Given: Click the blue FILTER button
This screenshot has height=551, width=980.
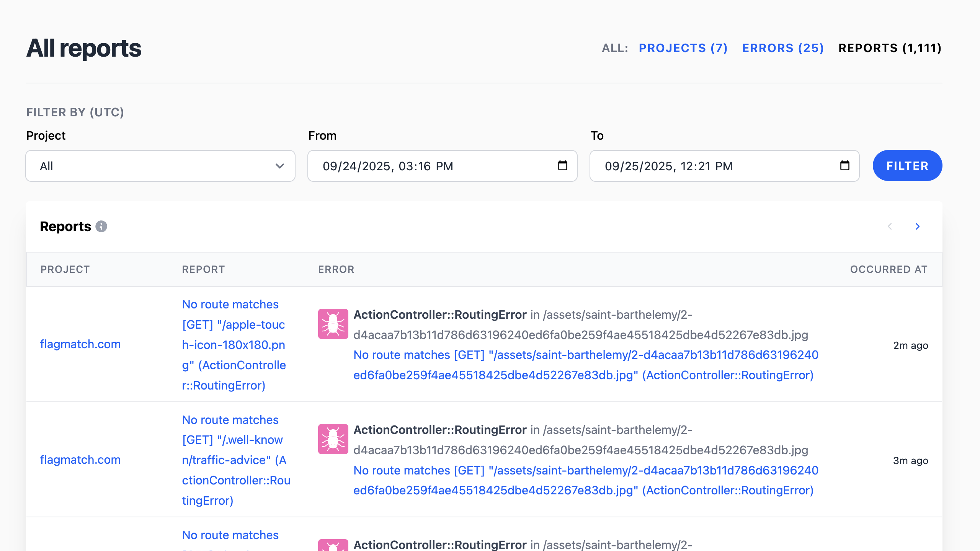Looking at the screenshot, I should [907, 166].
